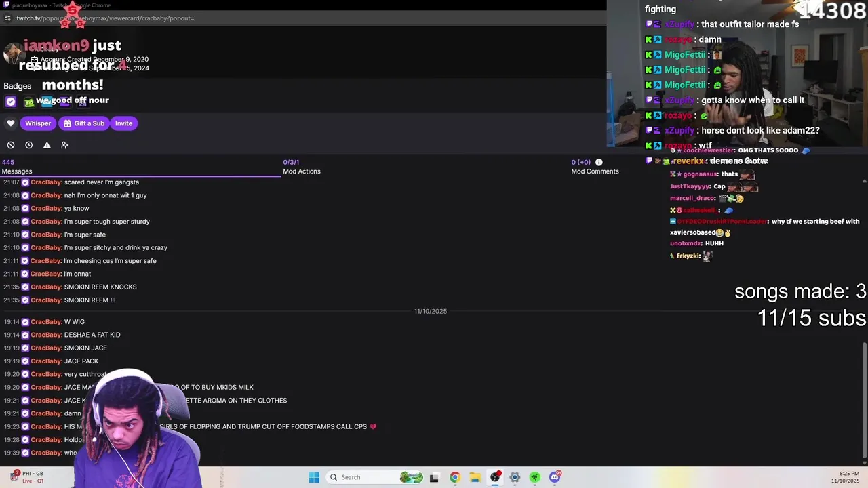Viewport: 868px width, 488px height.
Task: Open Discord from the taskbar
Action: [555, 477]
